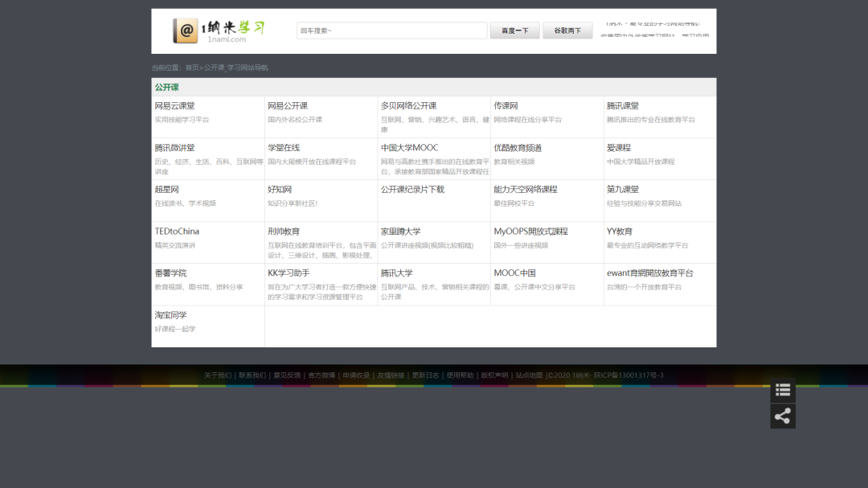This screenshot has height=488, width=868.
Task: Click description 慕课、公开课中文分享平台
Action: coord(534,287)
